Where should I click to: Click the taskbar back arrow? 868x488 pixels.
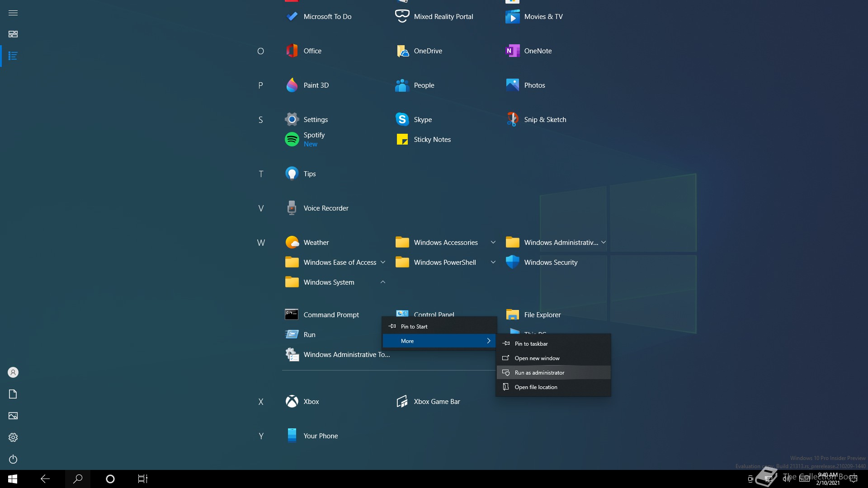pyautogui.click(x=45, y=479)
